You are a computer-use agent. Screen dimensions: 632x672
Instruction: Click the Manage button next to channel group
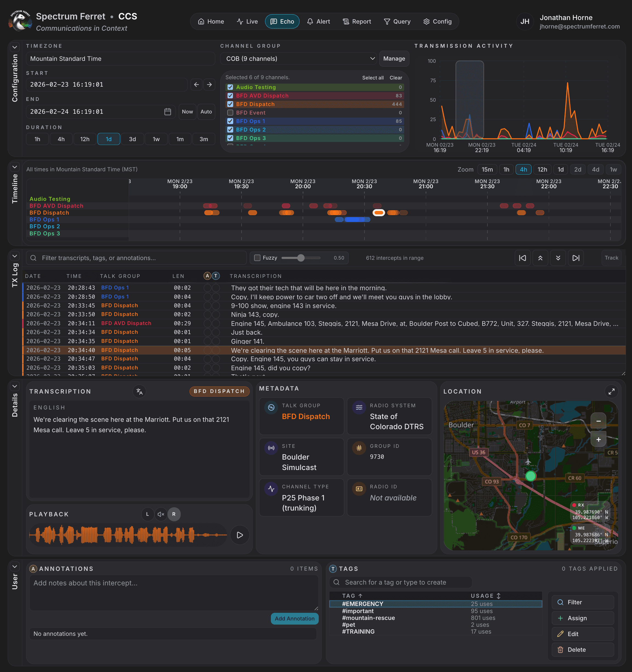[394, 58]
